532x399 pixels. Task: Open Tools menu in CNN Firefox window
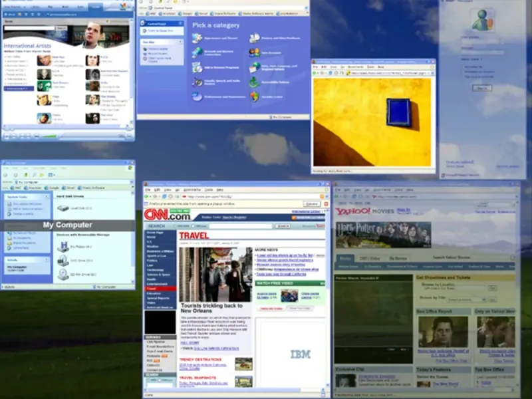pos(209,190)
